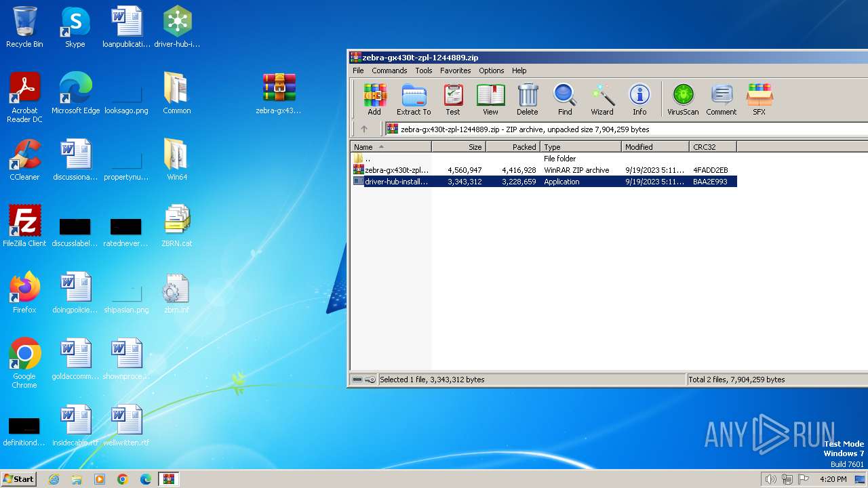Open the File menu
This screenshot has height=488, width=868.
click(x=358, y=70)
